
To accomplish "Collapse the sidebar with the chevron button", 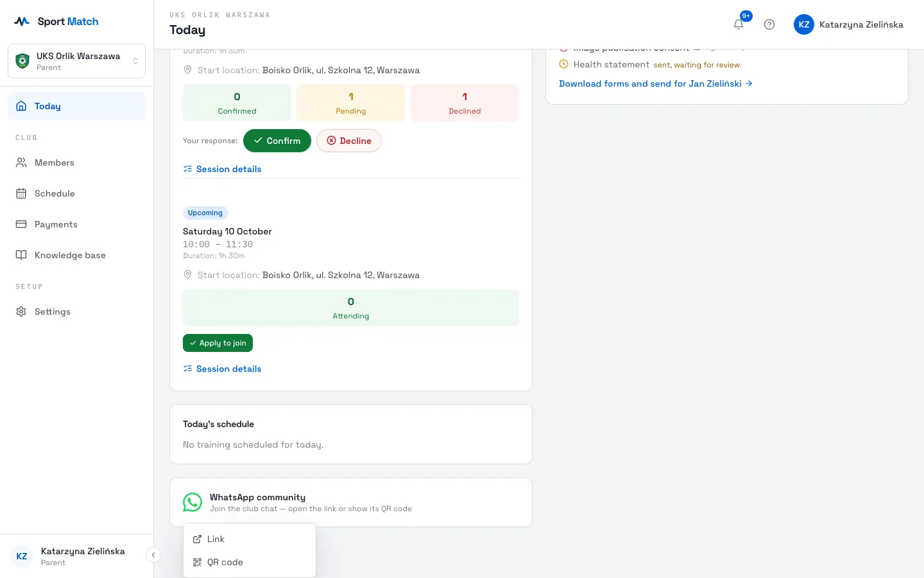I will (153, 555).
